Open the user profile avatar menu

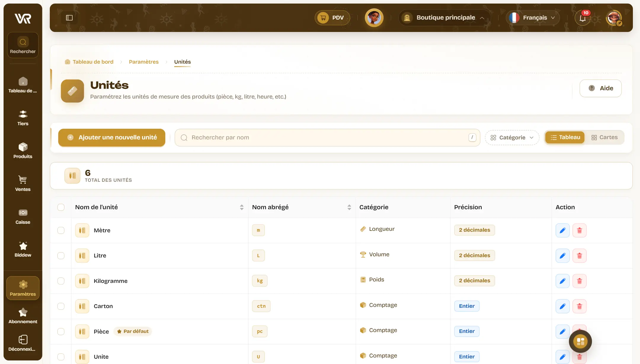tap(614, 18)
